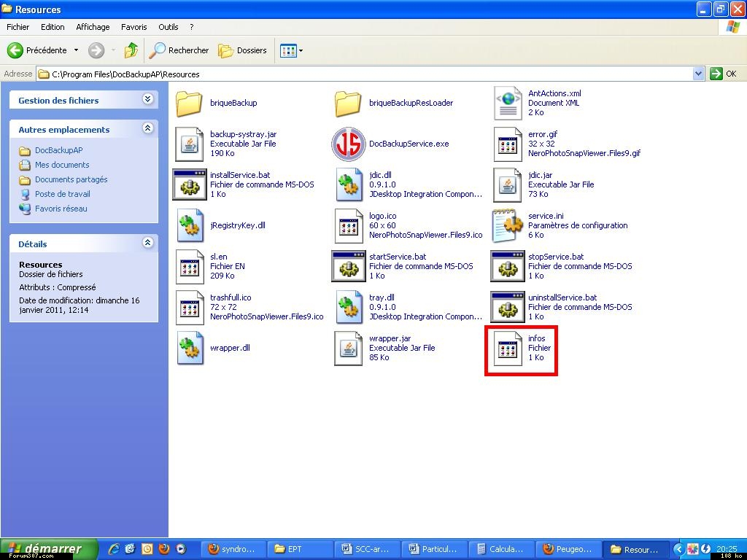Click the OK go button
747x560 pixels.
click(723, 74)
